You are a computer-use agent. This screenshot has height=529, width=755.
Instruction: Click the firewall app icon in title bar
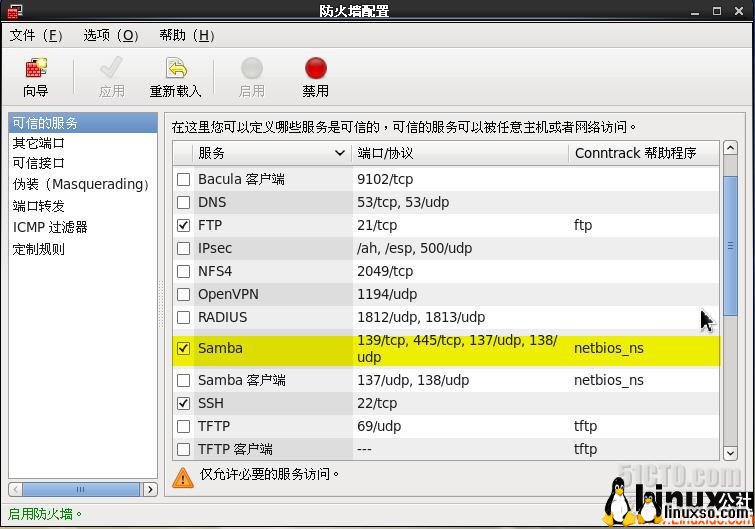(14, 11)
